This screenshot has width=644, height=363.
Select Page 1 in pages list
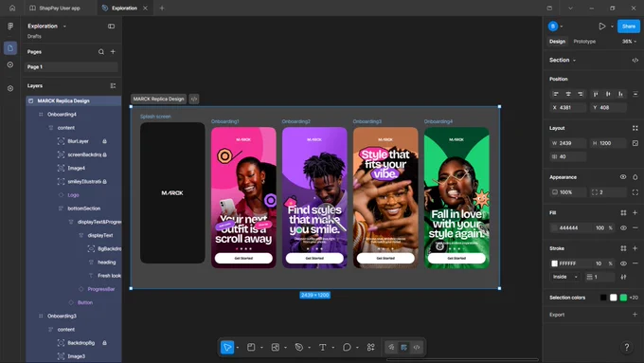71,66
